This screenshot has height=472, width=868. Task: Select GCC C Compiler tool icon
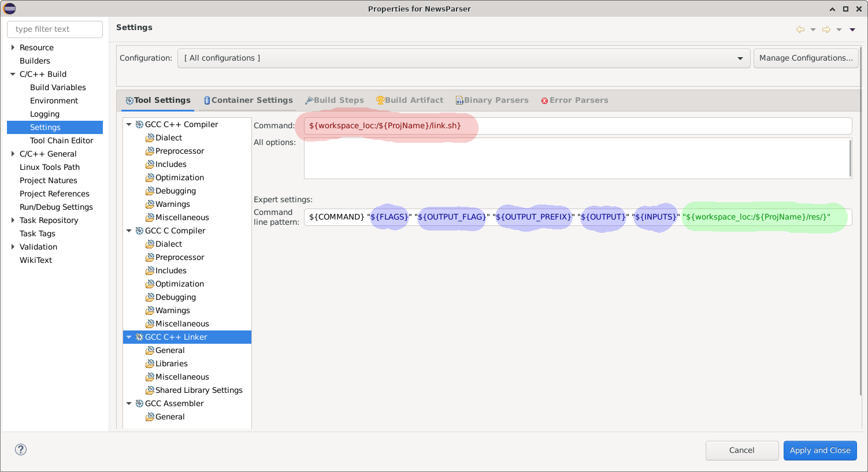(x=139, y=231)
